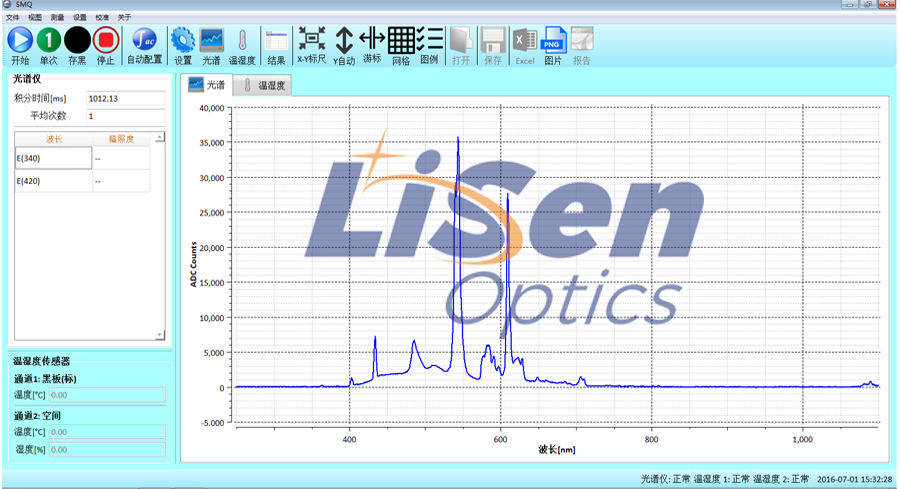This screenshot has height=489, width=900.
Task: Run a single scan with 单次
Action: click(49, 40)
